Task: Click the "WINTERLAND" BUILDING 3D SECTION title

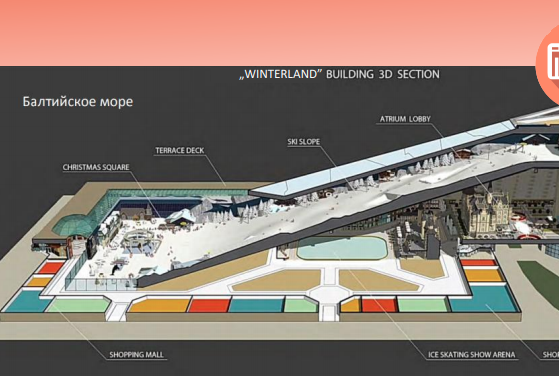Action: pos(339,74)
